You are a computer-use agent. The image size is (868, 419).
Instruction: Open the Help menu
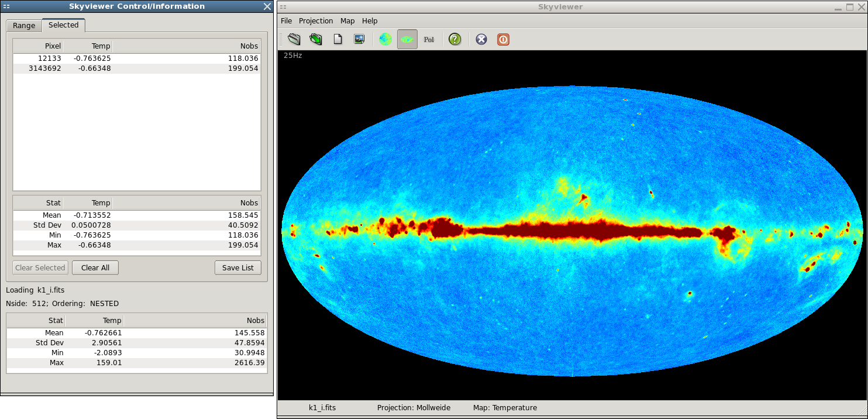[370, 21]
